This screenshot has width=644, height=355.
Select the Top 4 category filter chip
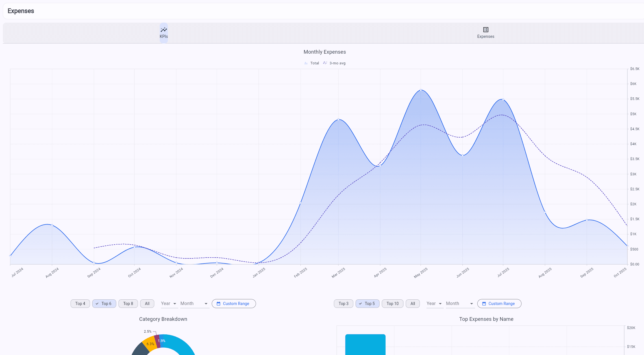click(80, 304)
